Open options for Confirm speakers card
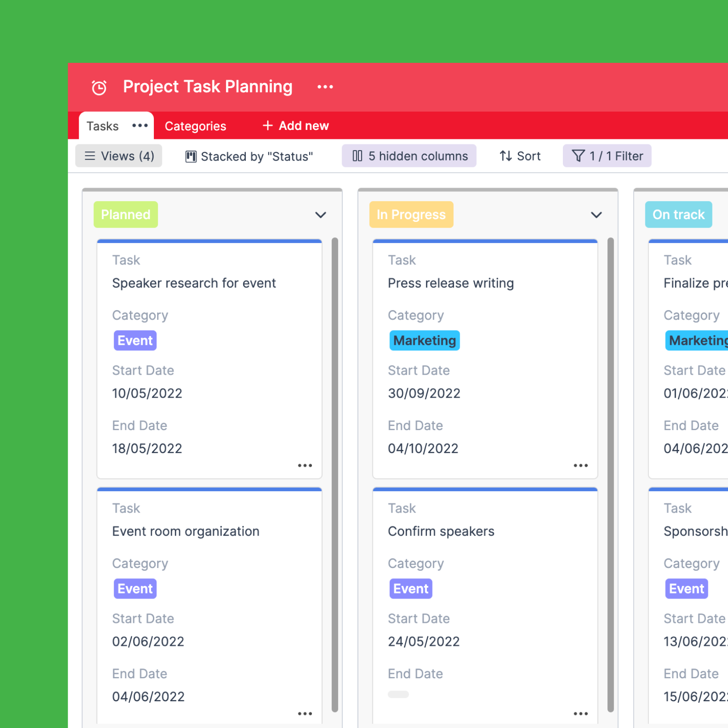 581,713
